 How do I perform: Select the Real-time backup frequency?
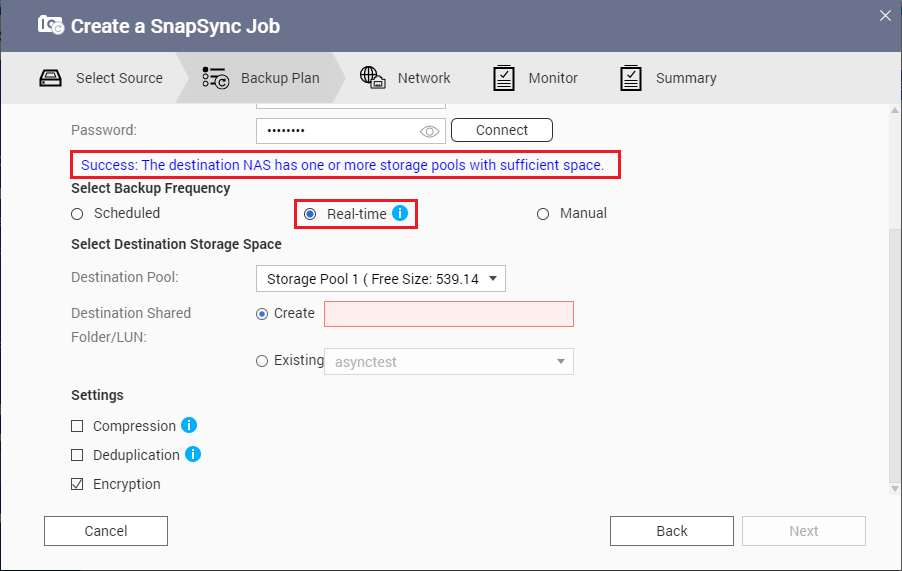(310, 214)
